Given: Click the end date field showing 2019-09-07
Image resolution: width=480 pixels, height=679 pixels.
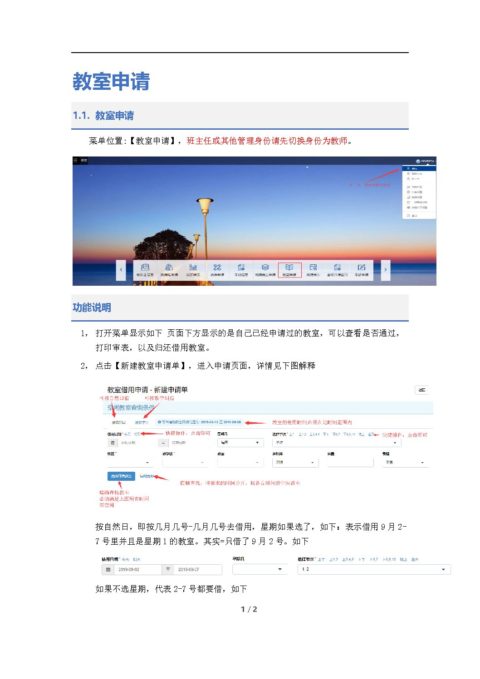Looking at the screenshot, I should pyautogui.click(x=198, y=569).
